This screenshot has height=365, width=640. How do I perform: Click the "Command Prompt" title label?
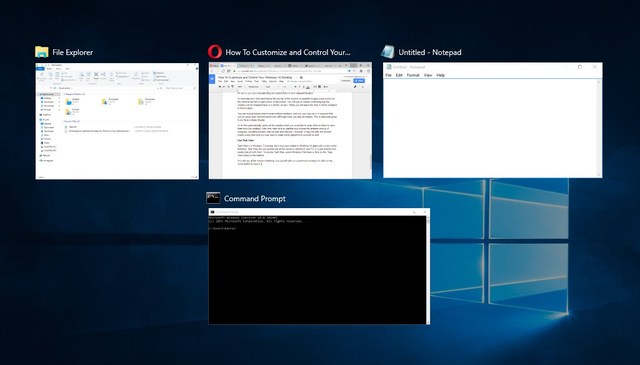pyautogui.click(x=255, y=198)
